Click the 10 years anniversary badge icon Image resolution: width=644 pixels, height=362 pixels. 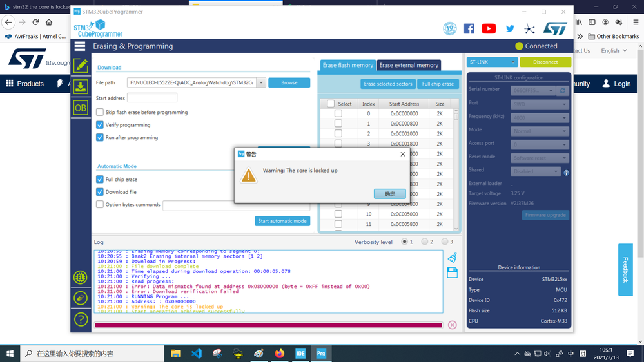pyautogui.click(x=450, y=28)
